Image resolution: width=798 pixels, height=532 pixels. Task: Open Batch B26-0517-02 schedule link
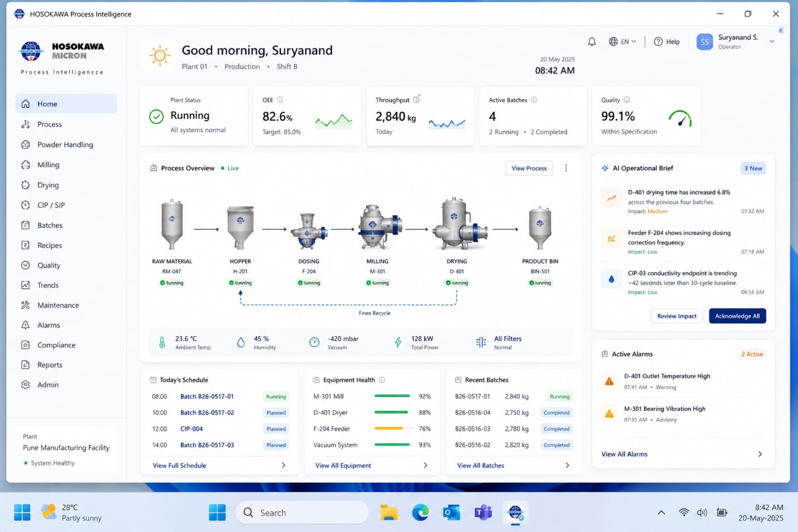point(207,413)
